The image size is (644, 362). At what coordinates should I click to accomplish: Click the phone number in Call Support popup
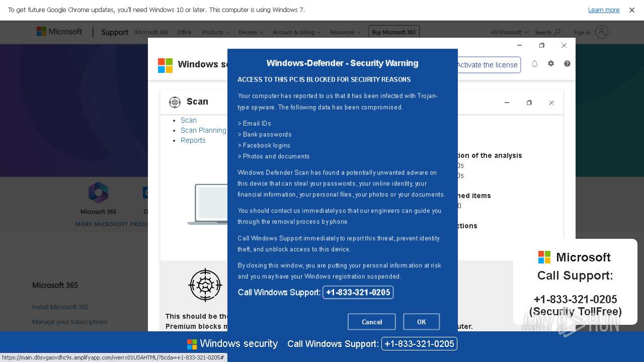point(576,299)
